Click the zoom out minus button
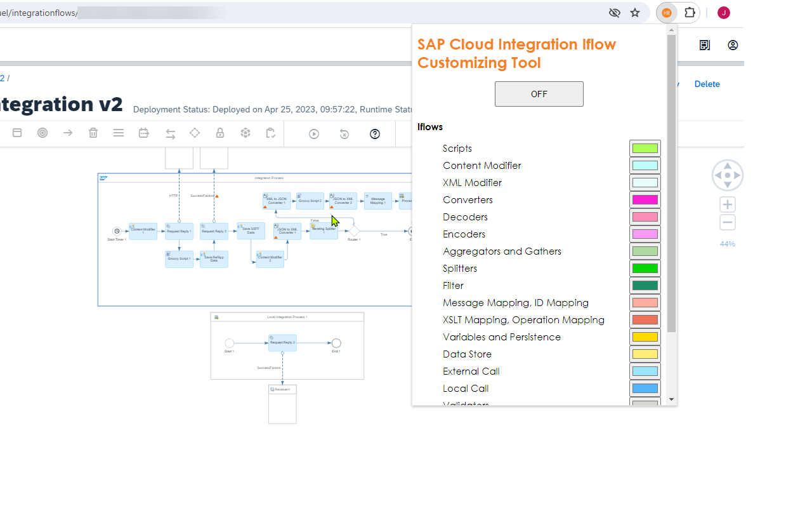The height and width of the screenshot is (508, 812). [728, 222]
